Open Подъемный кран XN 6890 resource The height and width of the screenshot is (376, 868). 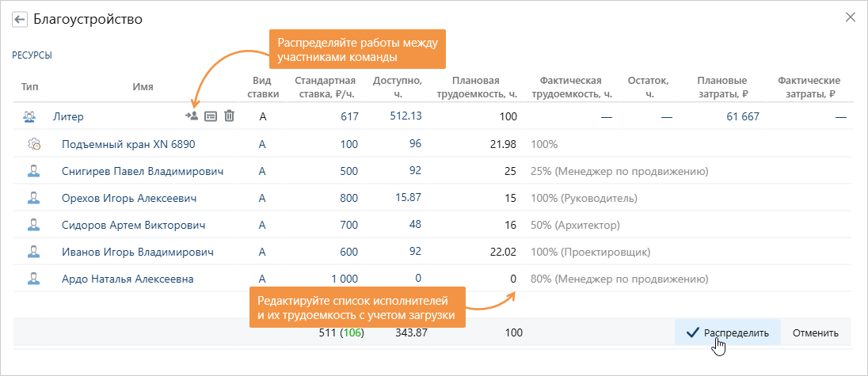(x=128, y=144)
